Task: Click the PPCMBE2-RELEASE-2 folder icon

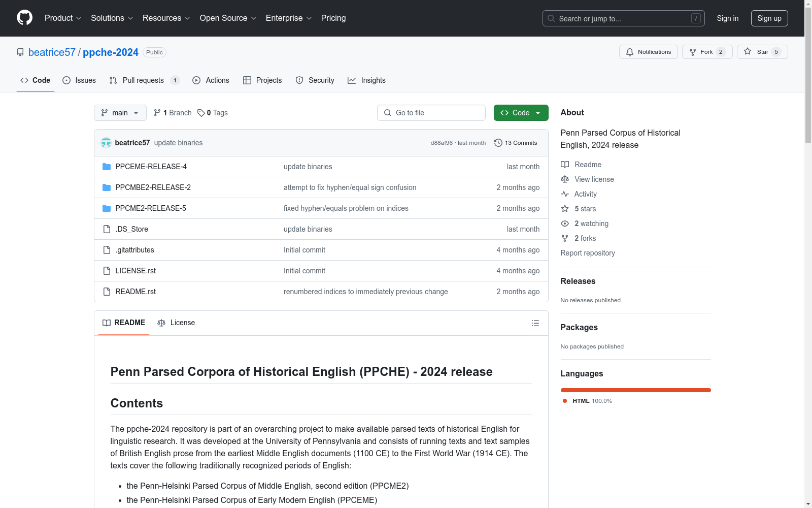Action: (107, 187)
